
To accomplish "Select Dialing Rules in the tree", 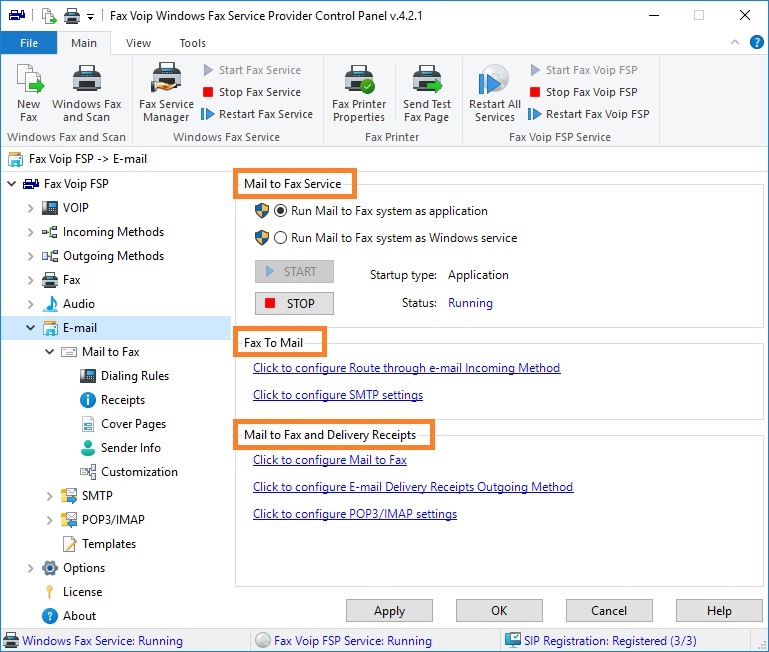I will pos(135,376).
